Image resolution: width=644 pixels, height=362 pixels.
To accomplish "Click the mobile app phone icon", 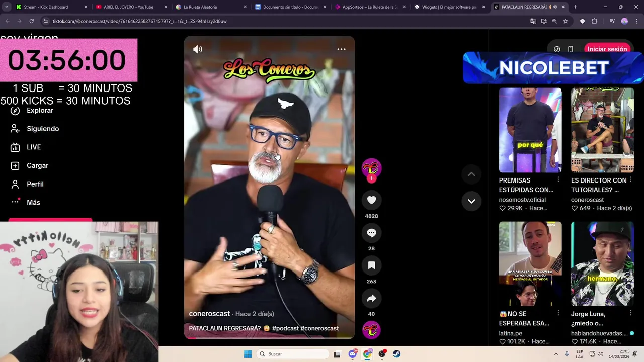I will click(571, 49).
